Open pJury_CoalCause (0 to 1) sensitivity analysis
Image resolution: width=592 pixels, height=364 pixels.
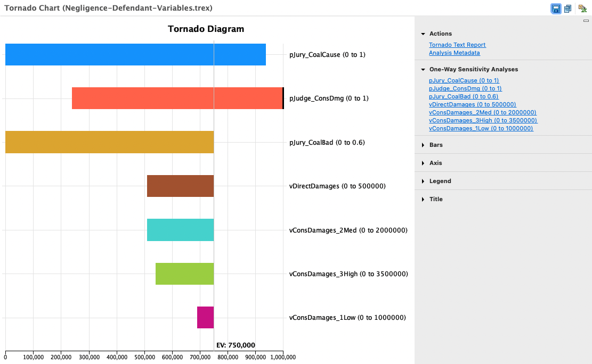[464, 80]
